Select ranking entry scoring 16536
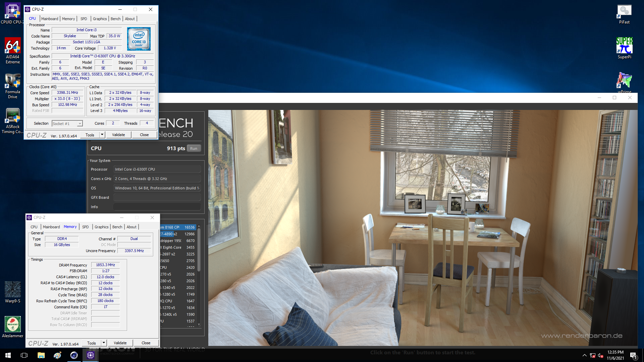 click(178, 227)
